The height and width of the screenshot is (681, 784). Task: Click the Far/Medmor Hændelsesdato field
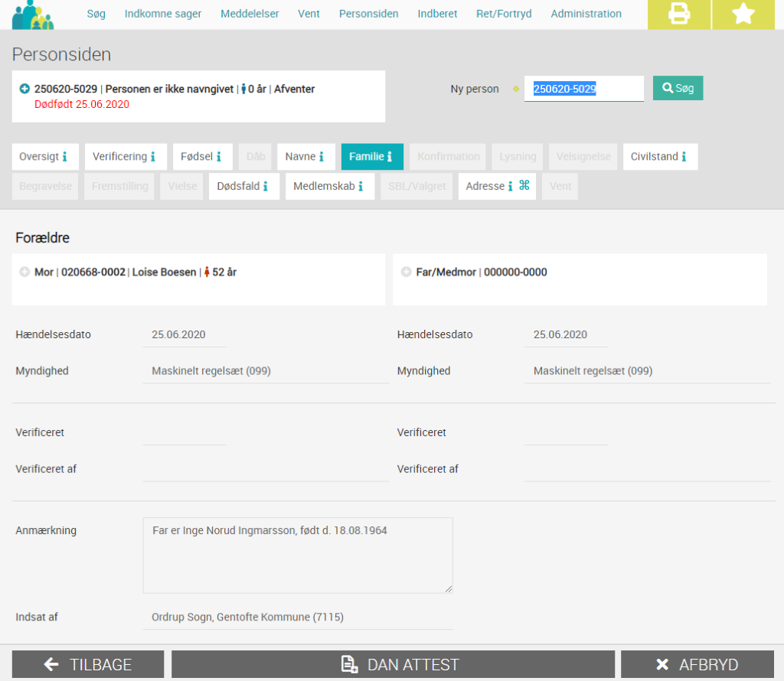(566, 334)
